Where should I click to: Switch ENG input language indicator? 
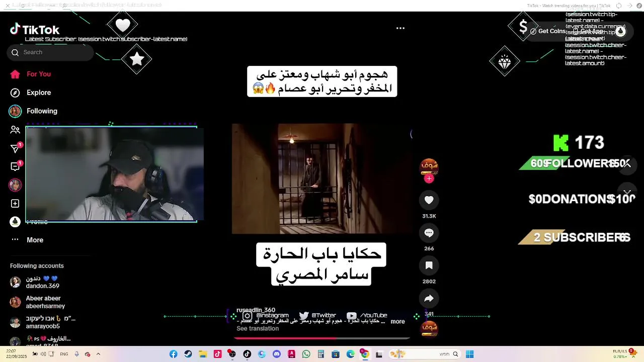tap(64, 354)
